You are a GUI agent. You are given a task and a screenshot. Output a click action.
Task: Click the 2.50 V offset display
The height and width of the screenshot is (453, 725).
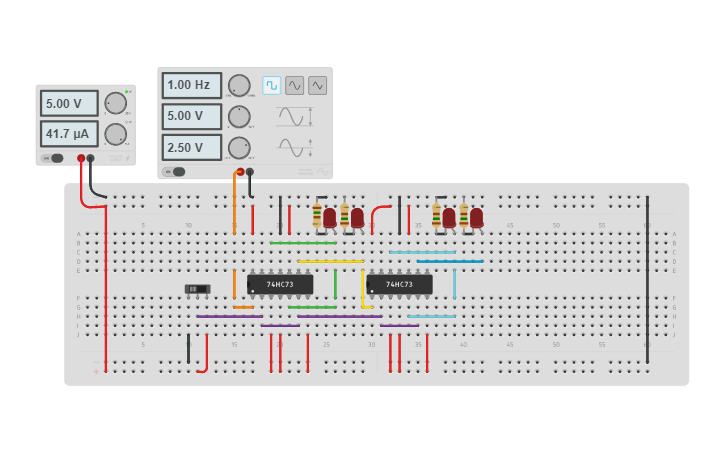pyautogui.click(x=192, y=147)
